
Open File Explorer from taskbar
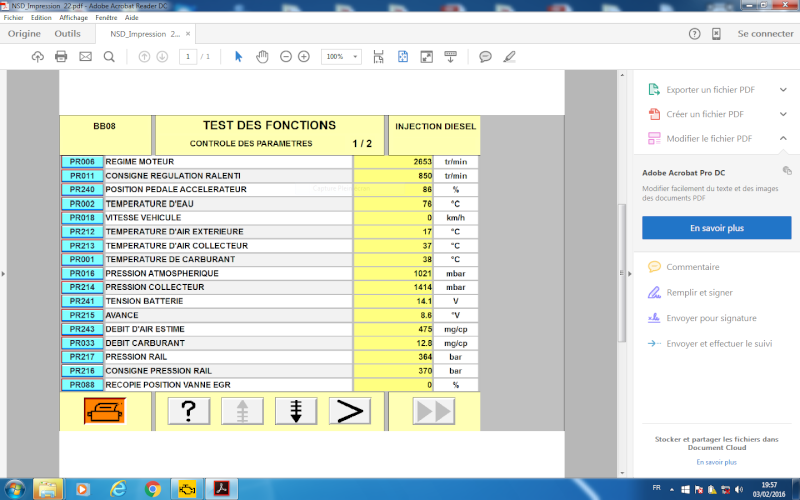coord(48,489)
